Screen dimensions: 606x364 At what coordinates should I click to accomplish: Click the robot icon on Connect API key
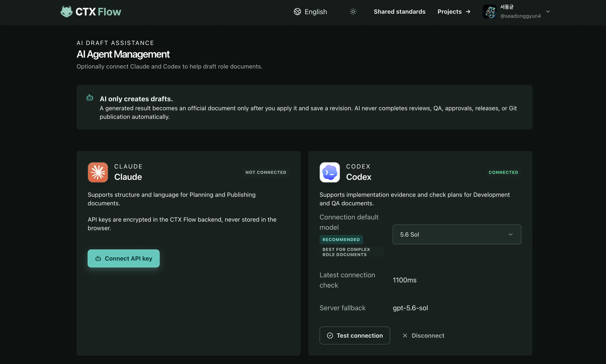pos(98,258)
